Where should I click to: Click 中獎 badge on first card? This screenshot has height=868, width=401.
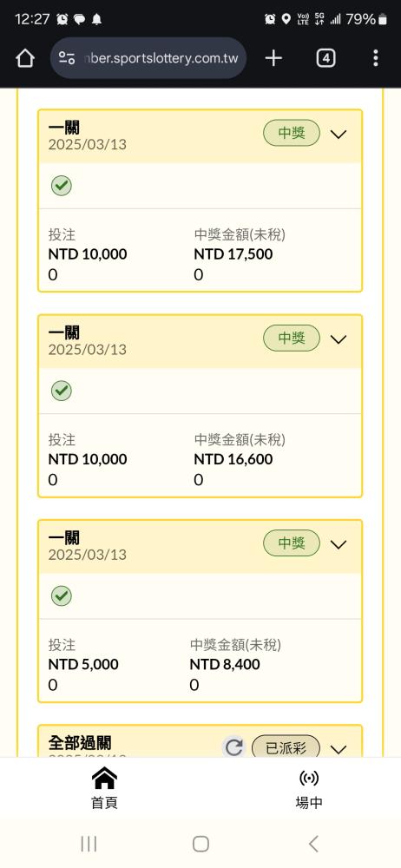click(x=292, y=133)
